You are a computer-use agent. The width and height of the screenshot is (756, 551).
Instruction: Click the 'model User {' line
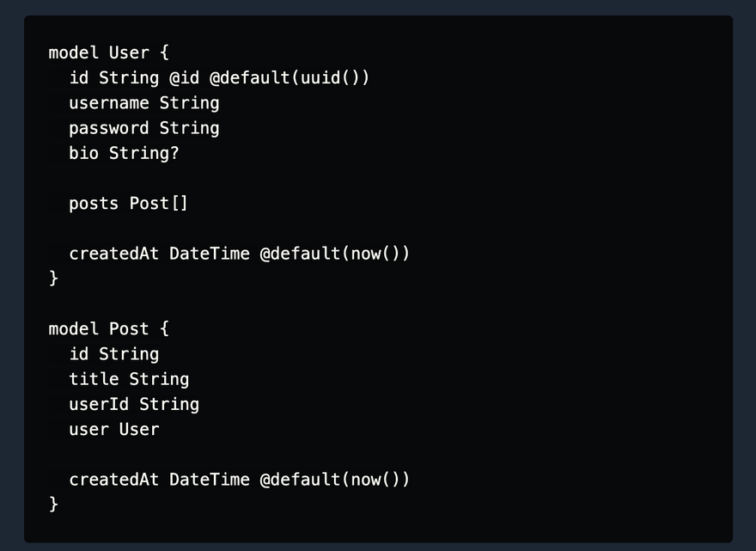click(x=108, y=52)
